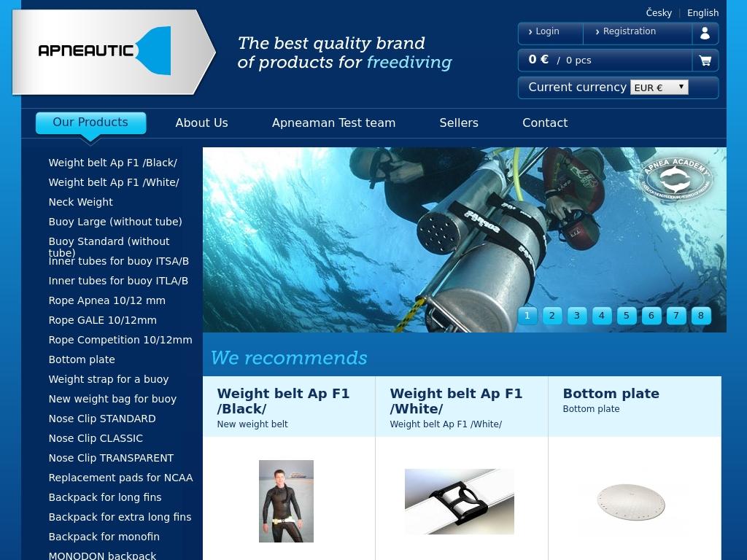Select Neck Weight in product list
The width and height of the screenshot is (747, 560).
tap(80, 202)
